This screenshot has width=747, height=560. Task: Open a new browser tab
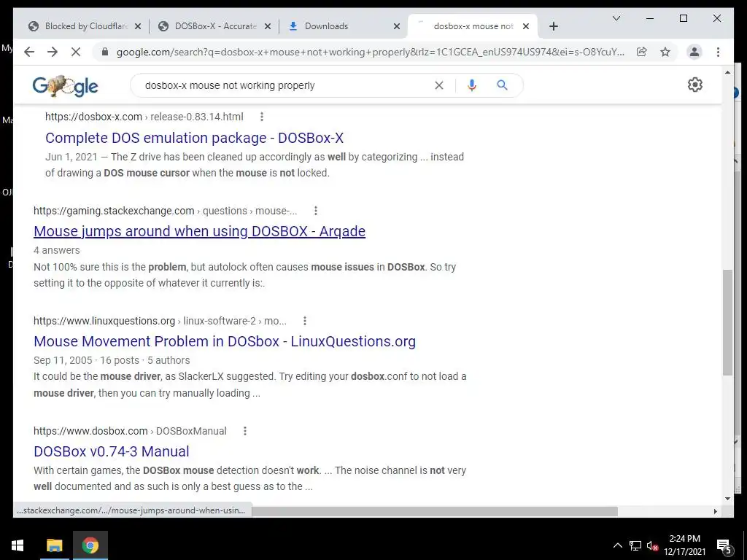click(x=553, y=26)
